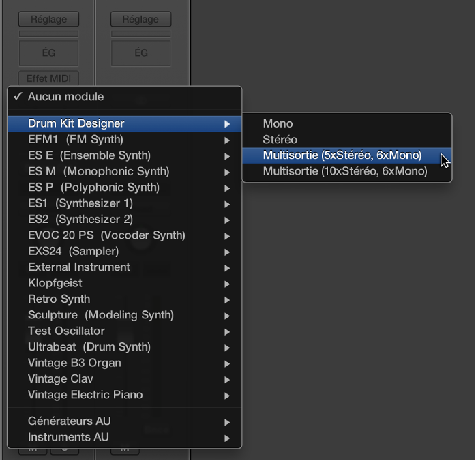Choose ES E (Ensemble Synth)

[125, 155]
